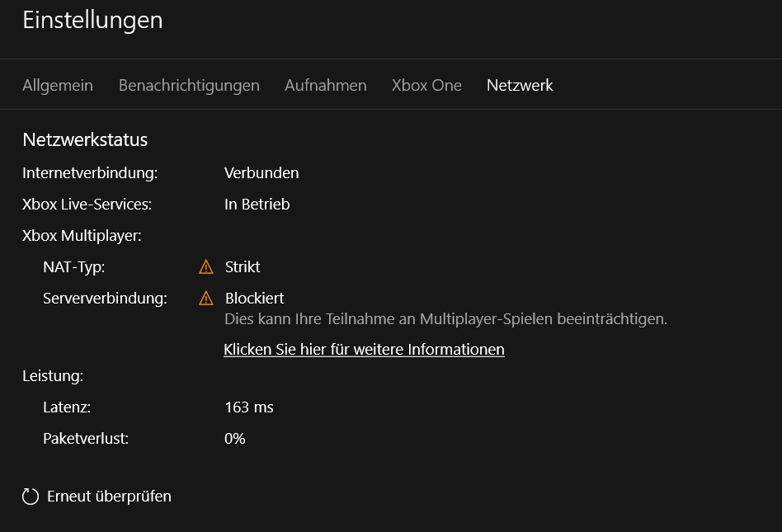The image size is (782, 532).
Task: Click the Einstellungen page title
Action: click(x=92, y=21)
